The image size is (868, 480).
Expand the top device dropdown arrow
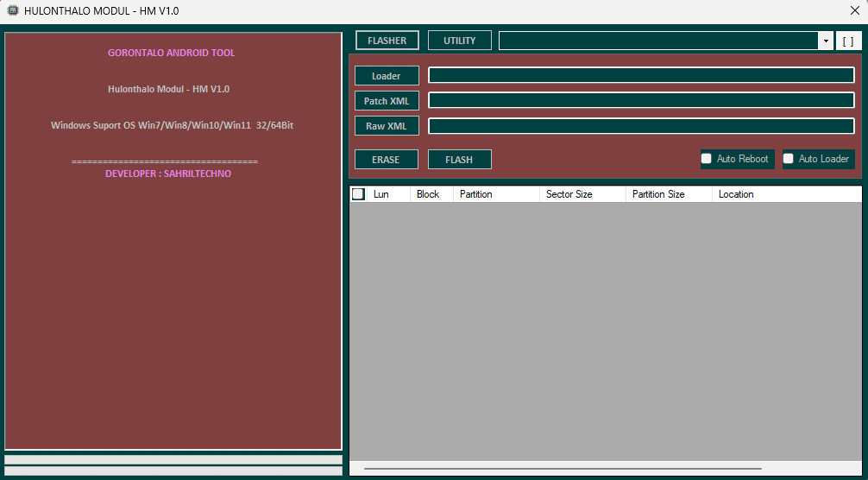826,41
